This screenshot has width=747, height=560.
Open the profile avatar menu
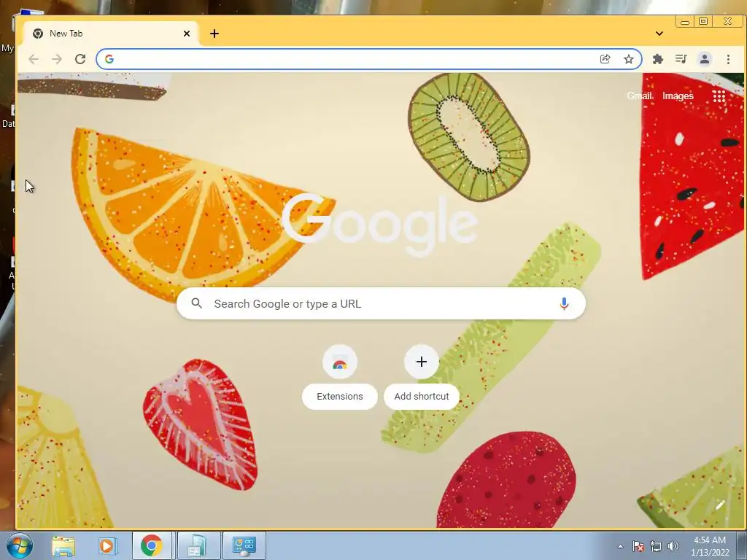point(705,59)
